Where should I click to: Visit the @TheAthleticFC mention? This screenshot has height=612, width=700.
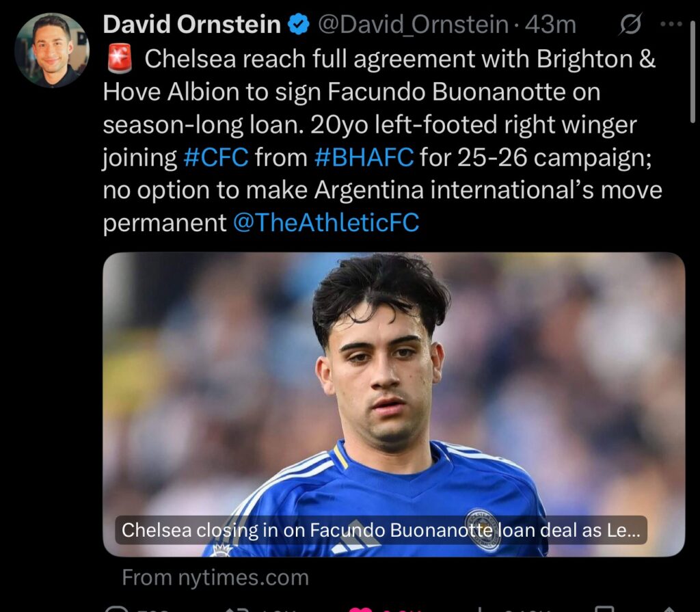pos(326,222)
